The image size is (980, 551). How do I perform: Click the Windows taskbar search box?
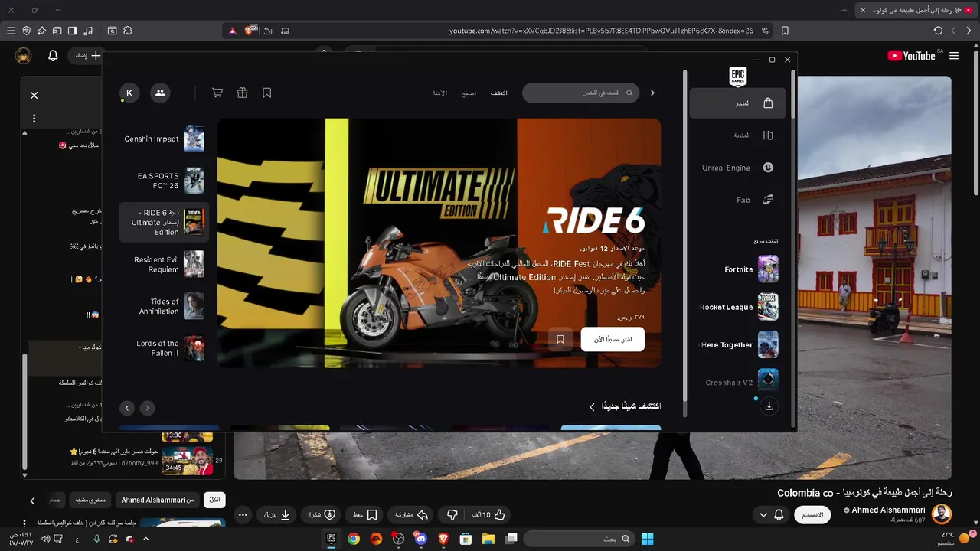[x=580, y=539]
